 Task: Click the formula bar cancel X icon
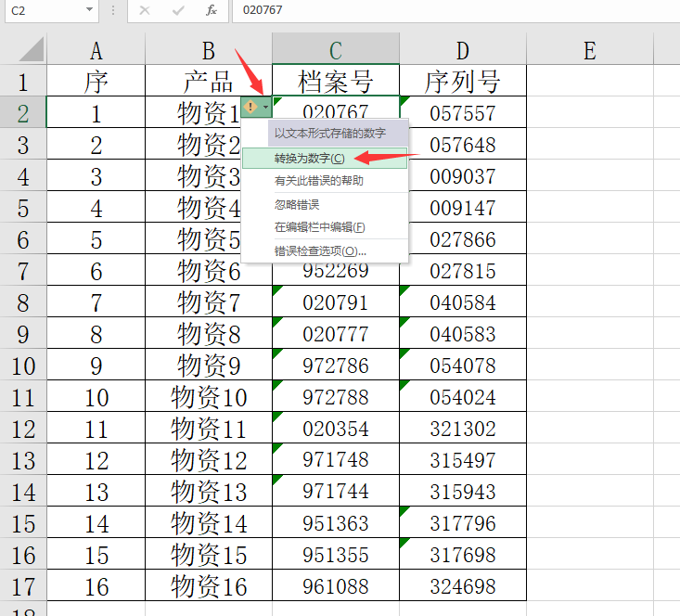(x=145, y=10)
